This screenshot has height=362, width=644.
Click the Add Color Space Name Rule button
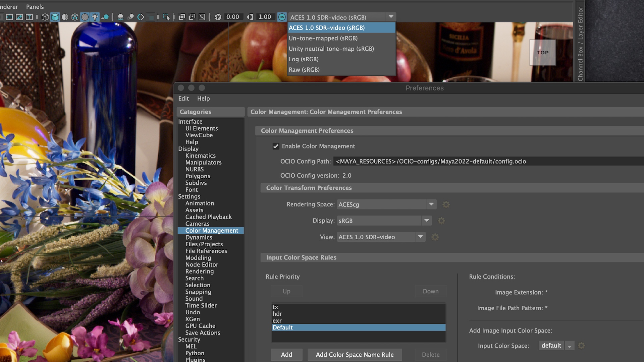[x=355, y=355]
